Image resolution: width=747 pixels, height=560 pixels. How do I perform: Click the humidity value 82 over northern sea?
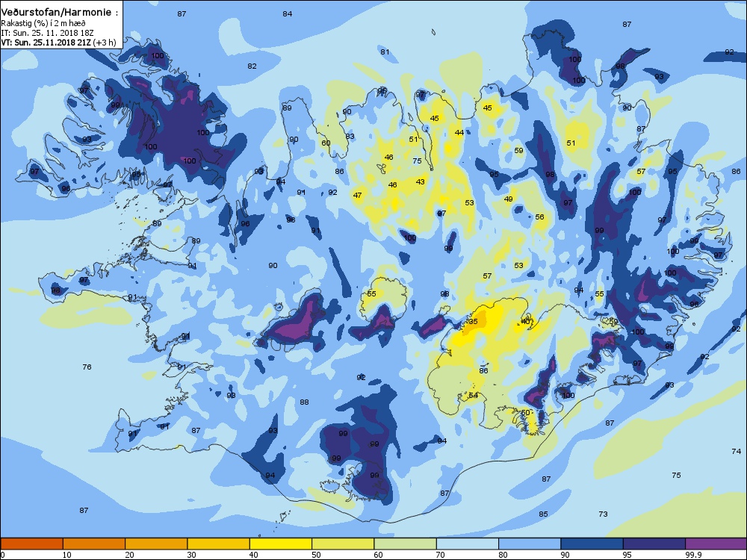click(x=252, y=66)
